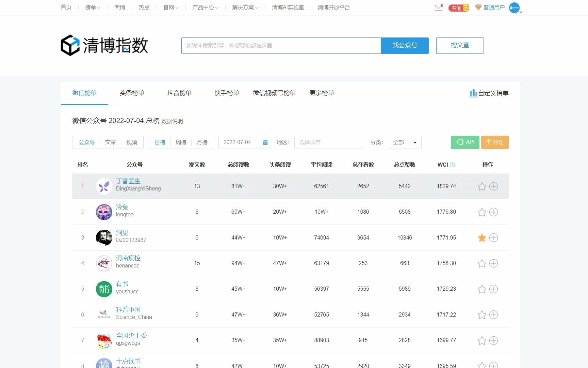Switch to 月榜 monthly ranking
The width and height of the screenshot is (588, 368).
point(202,142)
